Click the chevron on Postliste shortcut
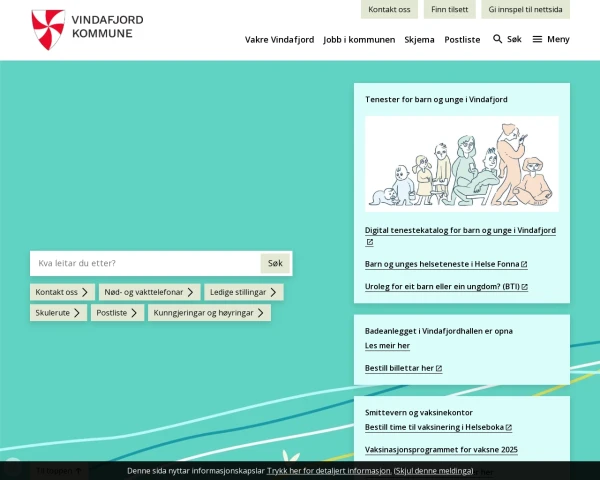This screenshot has width=600, height=480. coord(134,313)
